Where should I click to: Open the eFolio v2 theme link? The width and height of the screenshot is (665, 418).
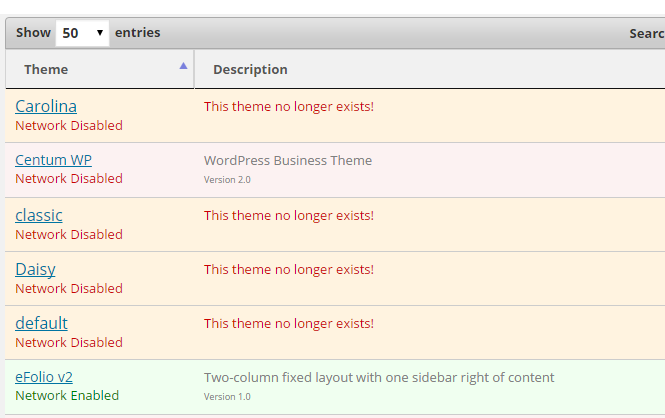[44, 377]
